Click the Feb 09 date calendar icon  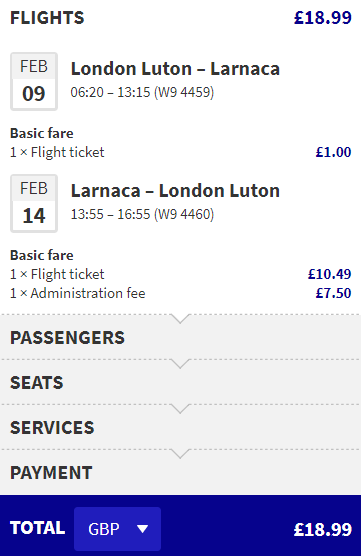[34, 82]
